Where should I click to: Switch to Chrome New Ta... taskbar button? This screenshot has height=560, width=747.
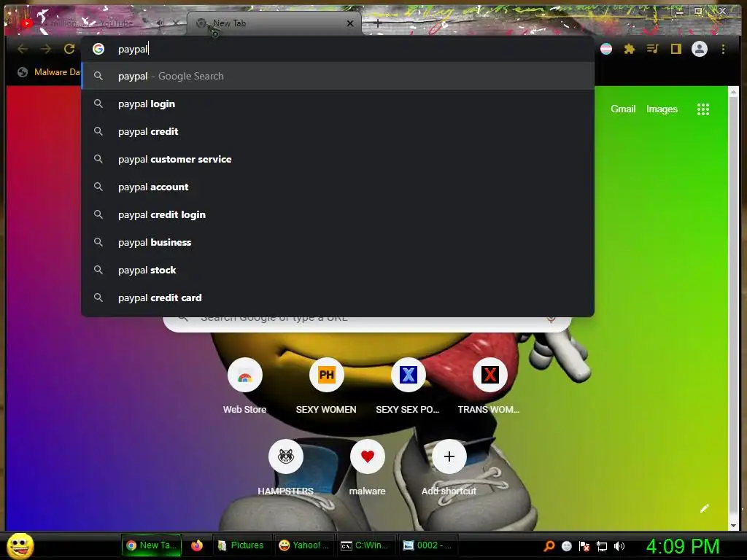(151, 545)
